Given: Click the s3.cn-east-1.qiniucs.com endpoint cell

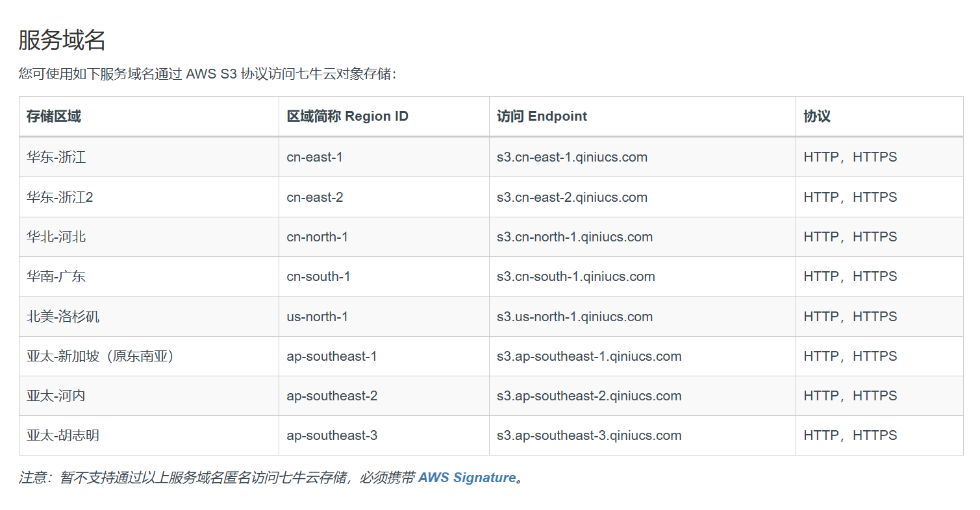Looking at the screenshot, I should coord(572,157).
